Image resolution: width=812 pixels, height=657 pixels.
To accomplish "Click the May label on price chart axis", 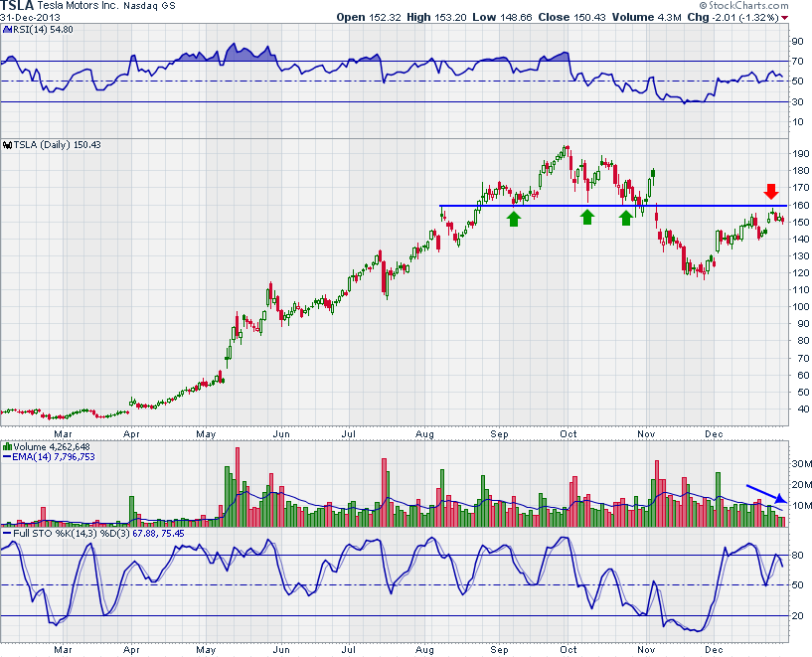I will click(x=206, y=433).
